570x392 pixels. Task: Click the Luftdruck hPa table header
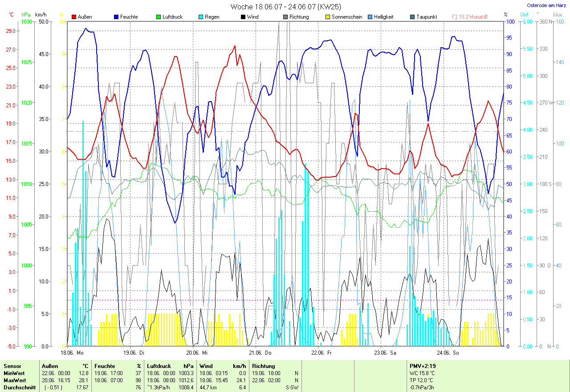pyautogui.click(x=170, y=366)
